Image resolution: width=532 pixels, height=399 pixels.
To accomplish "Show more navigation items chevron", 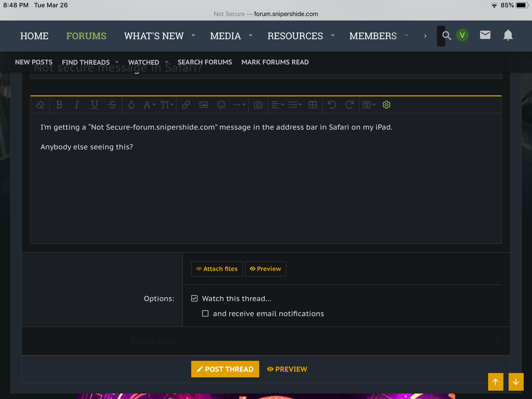I will click(425, 36).
